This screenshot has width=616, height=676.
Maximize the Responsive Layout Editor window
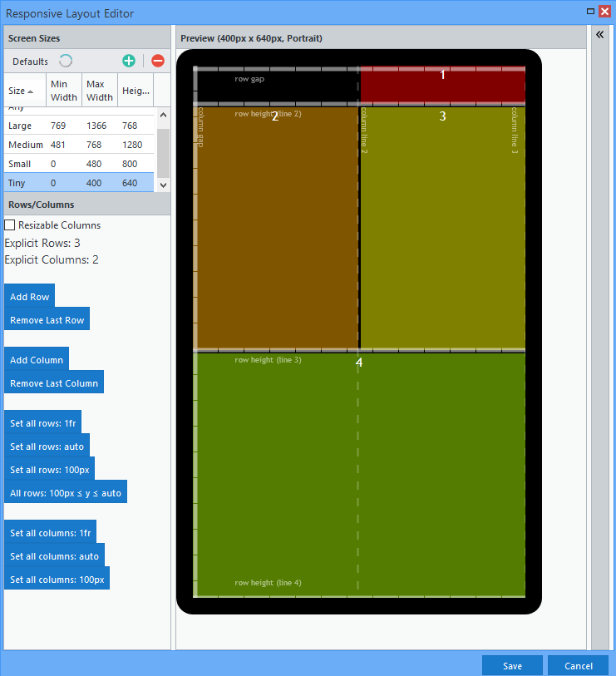coord(590,12)
